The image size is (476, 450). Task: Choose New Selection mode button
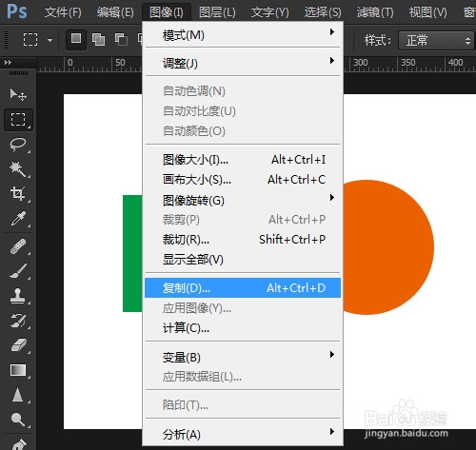[76, 39]
